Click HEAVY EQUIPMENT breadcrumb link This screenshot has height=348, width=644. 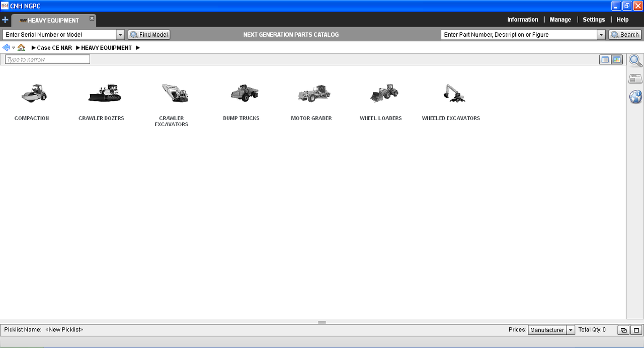107,48
